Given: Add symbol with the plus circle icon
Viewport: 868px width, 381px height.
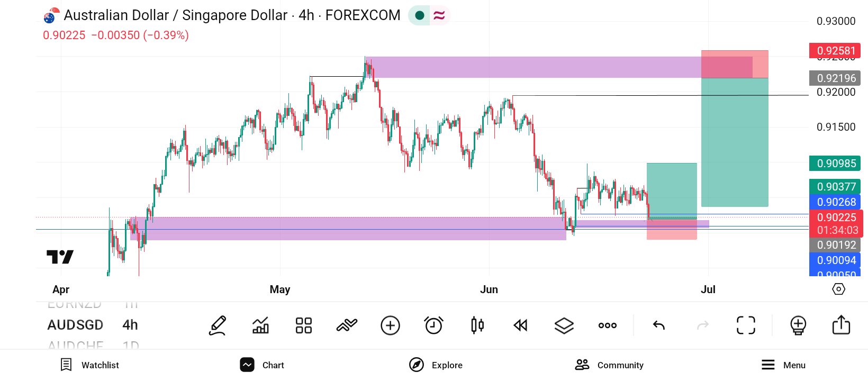Looking at the screenshot, I should click(x=390, y=325).
